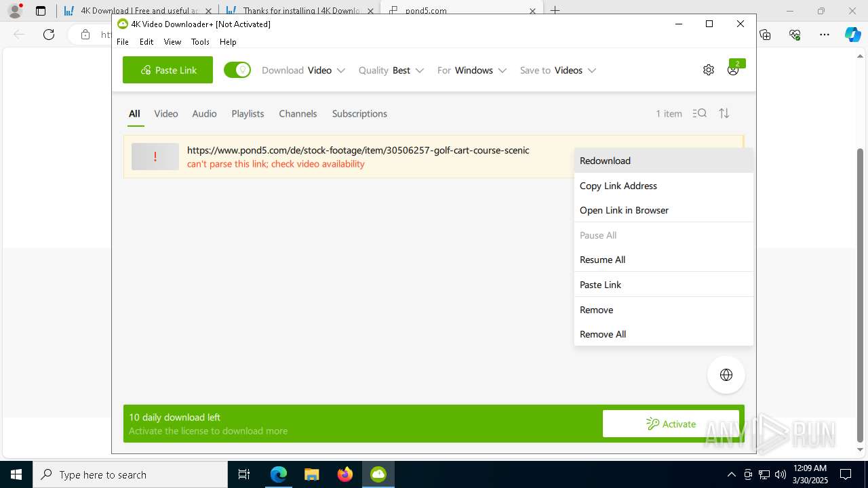Open the Edit menu

pos(146,41)
